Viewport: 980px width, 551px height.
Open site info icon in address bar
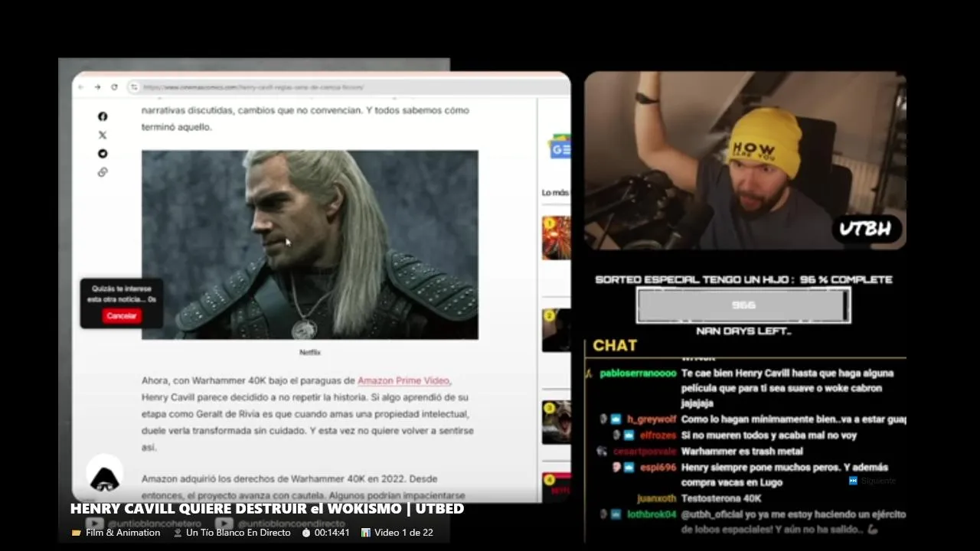pyautogui.click(x=134, y=87)
